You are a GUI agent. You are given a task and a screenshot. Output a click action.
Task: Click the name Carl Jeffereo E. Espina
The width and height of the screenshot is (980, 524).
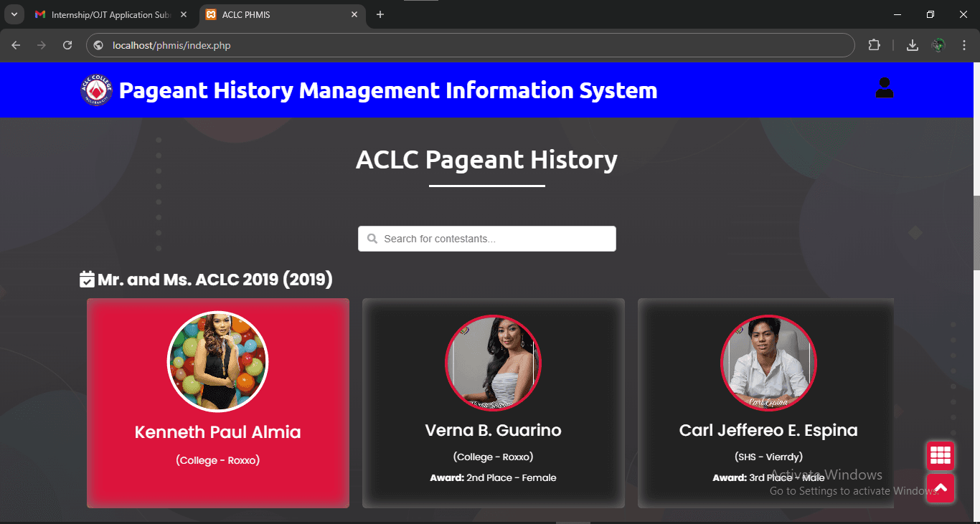click(768, 430)
